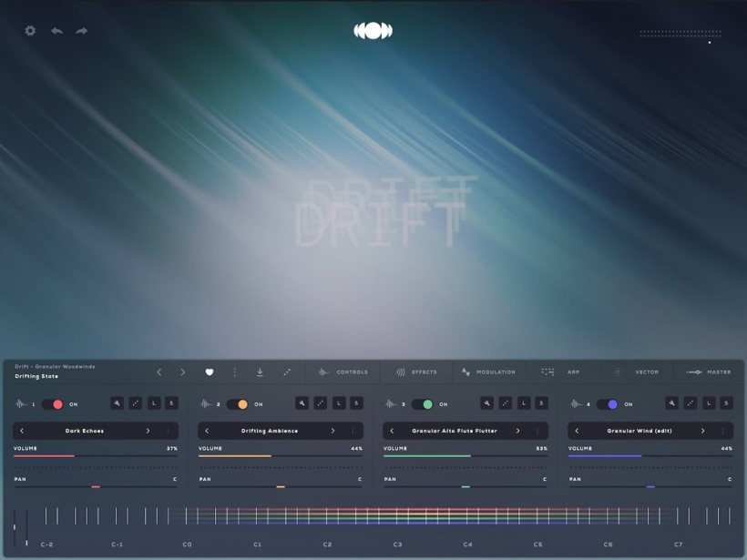Open the Arp tab

[x=562, y=372]
